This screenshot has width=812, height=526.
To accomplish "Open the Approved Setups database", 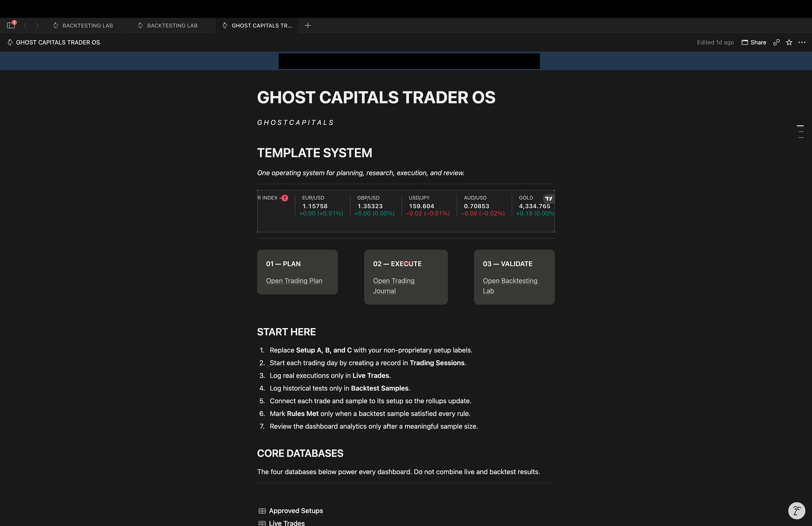I will (x=296, y=511).
